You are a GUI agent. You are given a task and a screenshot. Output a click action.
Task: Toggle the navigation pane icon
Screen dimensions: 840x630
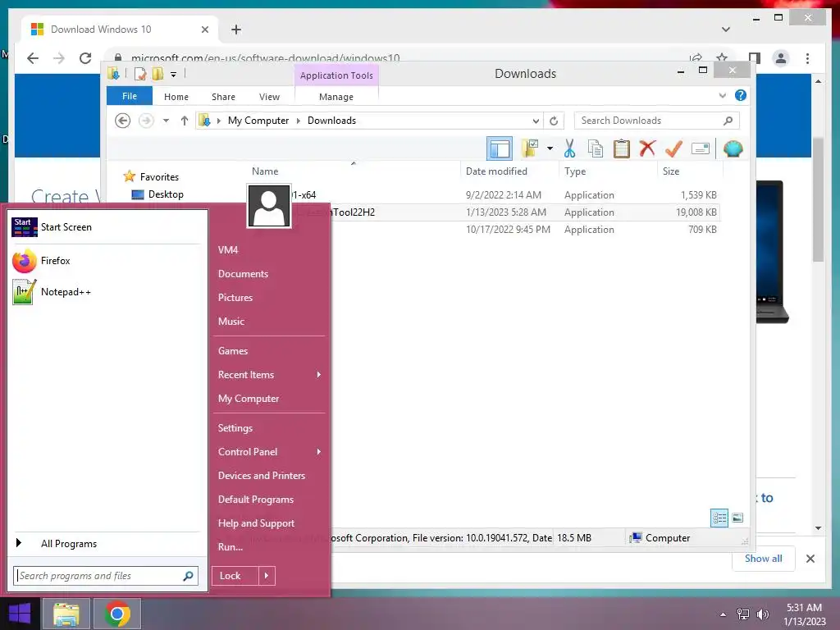click(x=500, y=148)
